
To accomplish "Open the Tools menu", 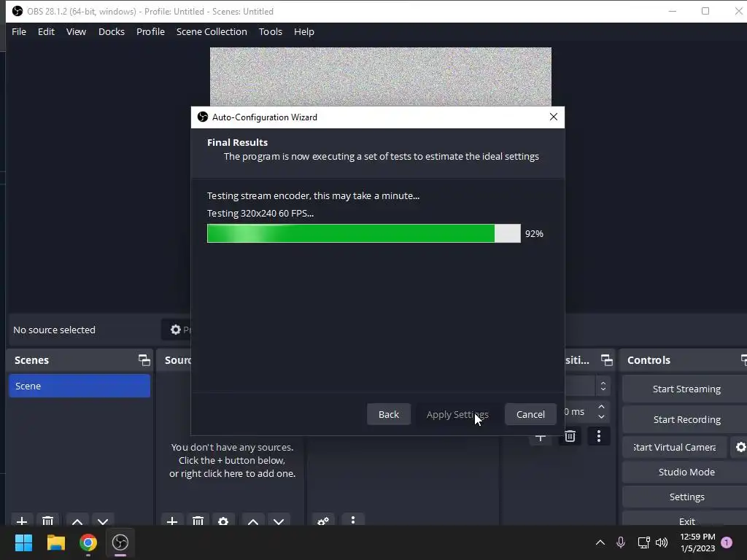I will click(271, 32).
